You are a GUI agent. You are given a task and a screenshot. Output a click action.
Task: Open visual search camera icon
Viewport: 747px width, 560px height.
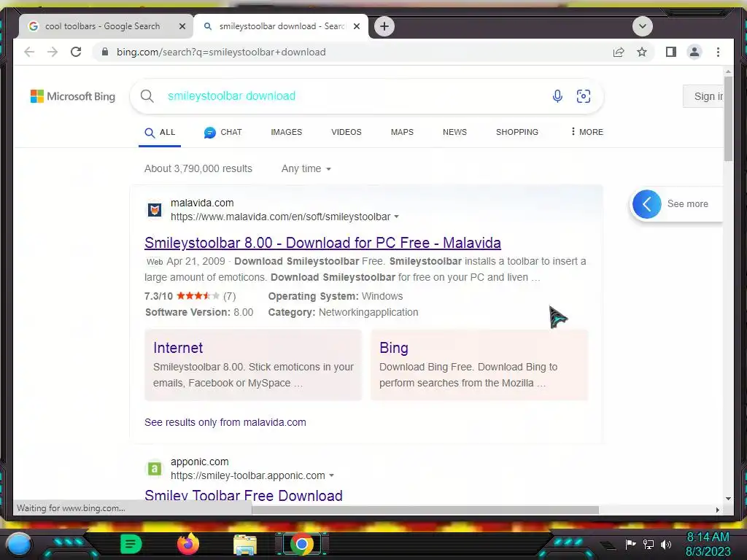click(584, 96)
